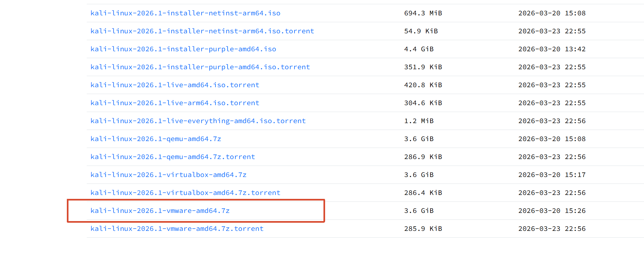Open kali-linux-2026.1-installer-purple-amd64.iso.torrent link
This screenshot has width=644, height=273.
coord(200,67)
